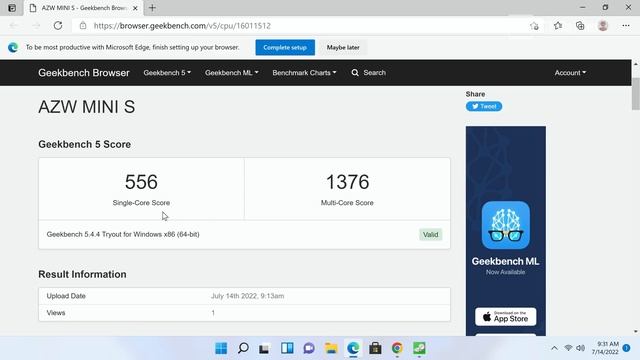The image size is (640, 360).
Task: Launch Google Chrome from taskbar
Action: pyautogui.click(x=397, y=348)
